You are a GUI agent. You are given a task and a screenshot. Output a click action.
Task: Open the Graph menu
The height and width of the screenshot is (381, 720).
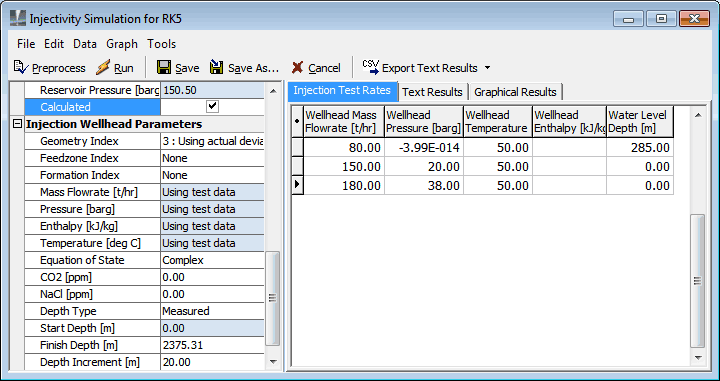click(x=122, y=44)
